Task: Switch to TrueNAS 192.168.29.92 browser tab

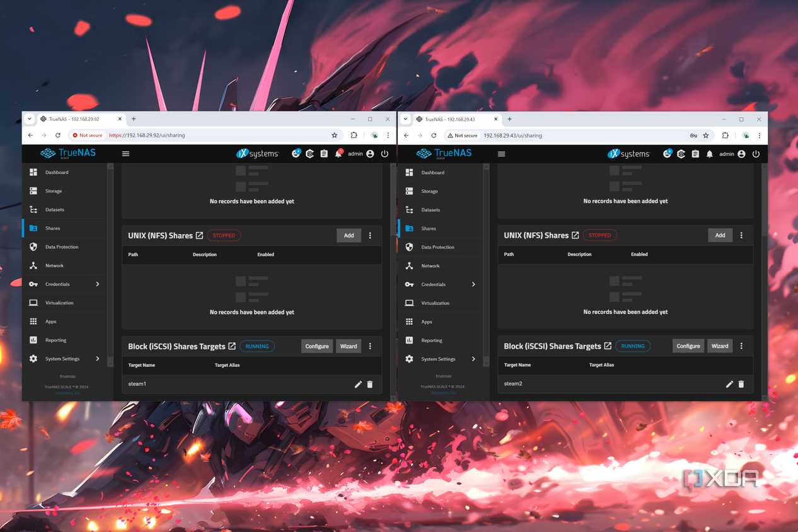Action: point(81,119)
